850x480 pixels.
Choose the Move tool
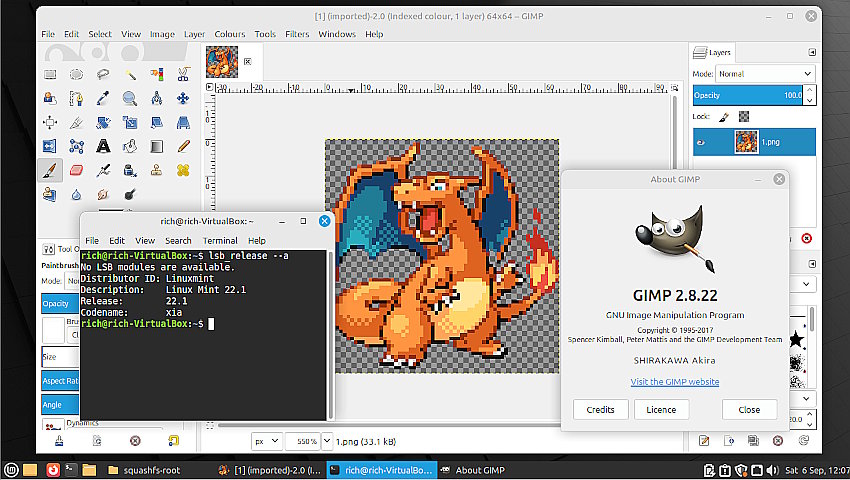[x=183, y=98]
